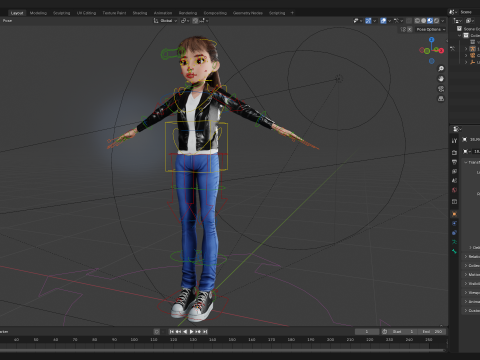Switch to rendered viewport shading
Viewport: 480px width, 360px height.
click(x=436, y=21)
